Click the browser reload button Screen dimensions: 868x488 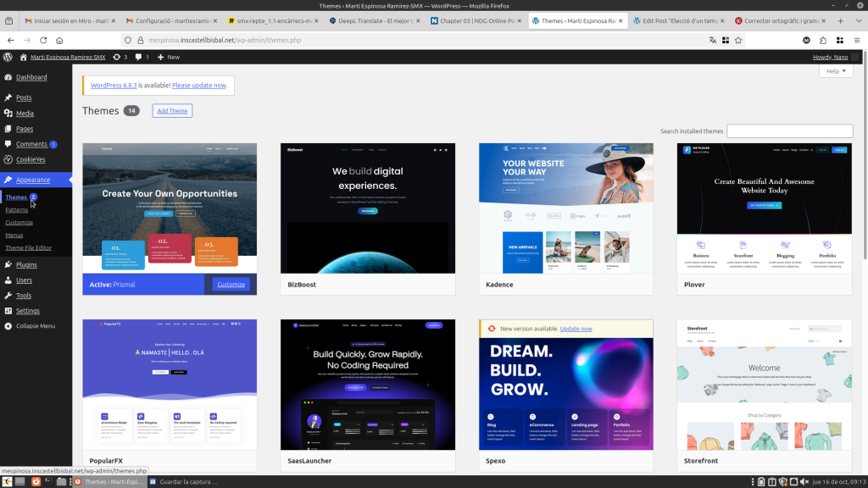42,40
